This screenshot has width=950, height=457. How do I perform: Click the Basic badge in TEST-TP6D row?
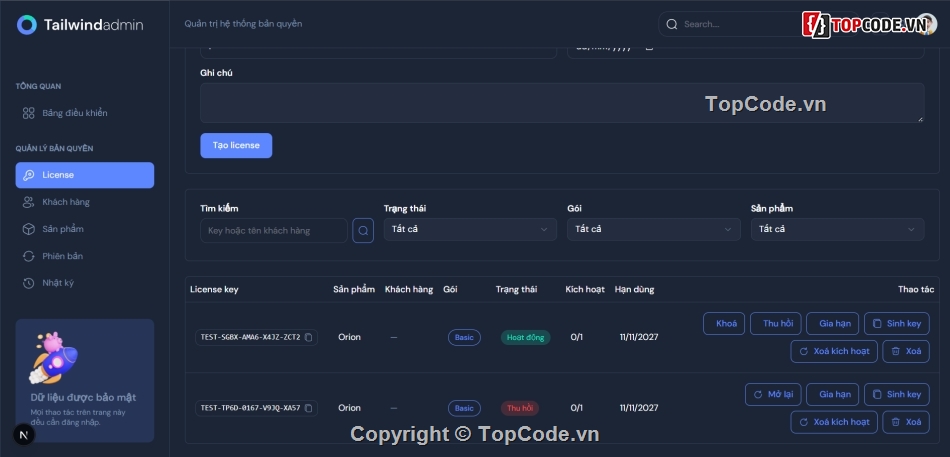464,409
